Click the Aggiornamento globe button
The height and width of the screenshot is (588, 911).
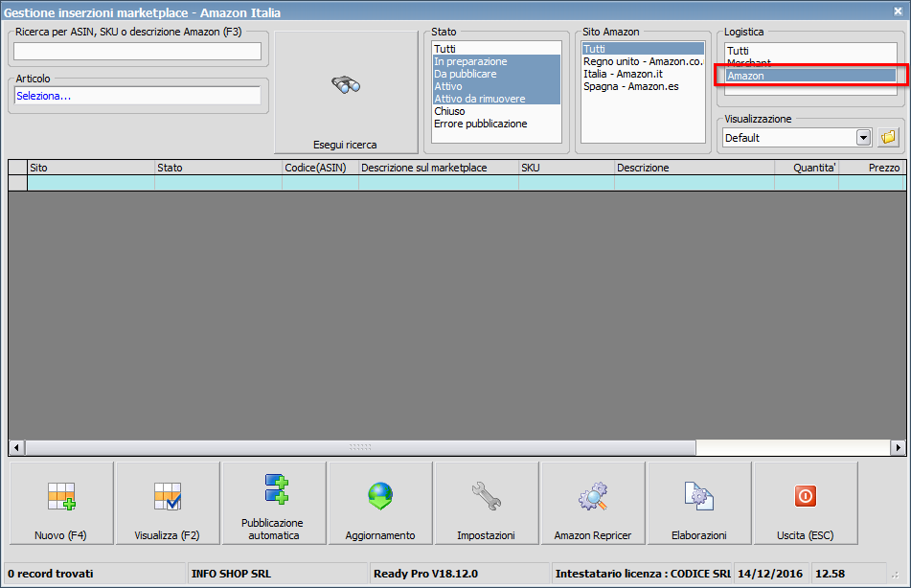point(380,503)
